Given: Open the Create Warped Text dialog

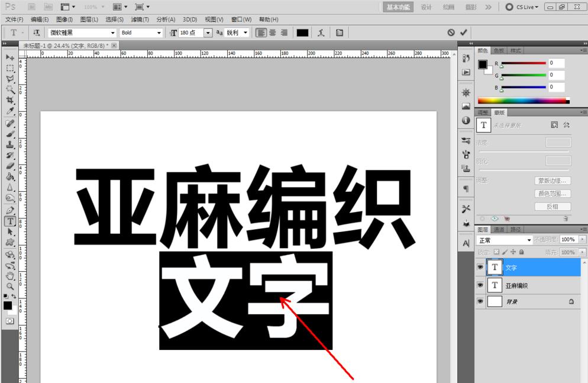Looking at the screenshot, I should pos(320,33).
